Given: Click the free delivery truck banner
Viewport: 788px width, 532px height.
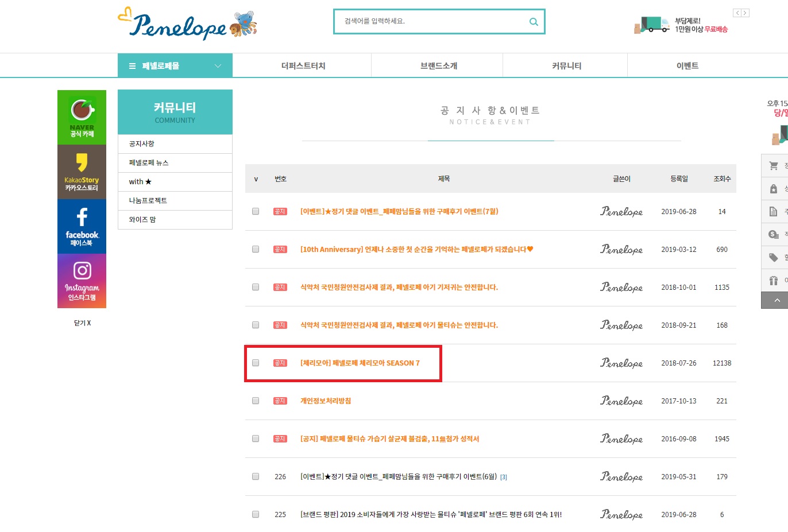Looking at the screenshot, I should (x=681, y=25).
